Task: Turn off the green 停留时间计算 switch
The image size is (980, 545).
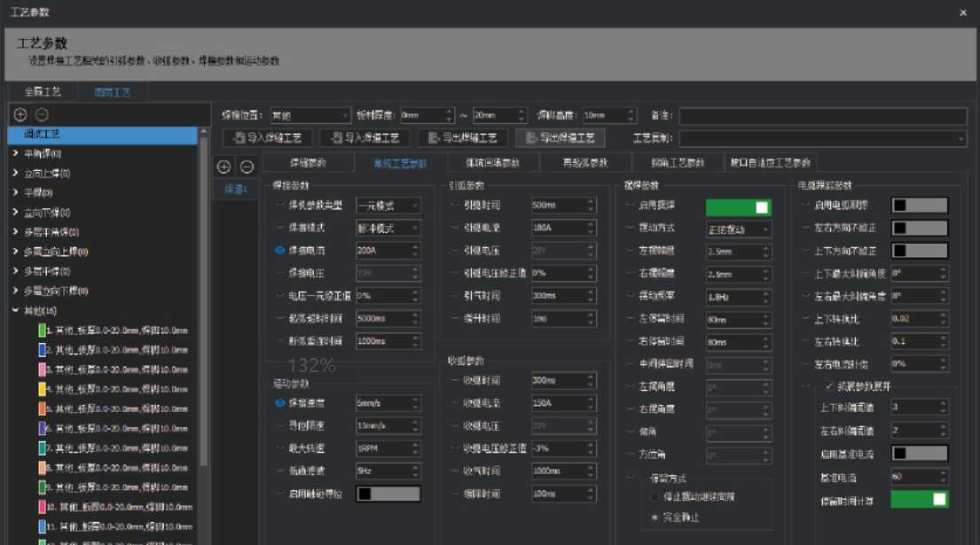Action: point(920,499)
